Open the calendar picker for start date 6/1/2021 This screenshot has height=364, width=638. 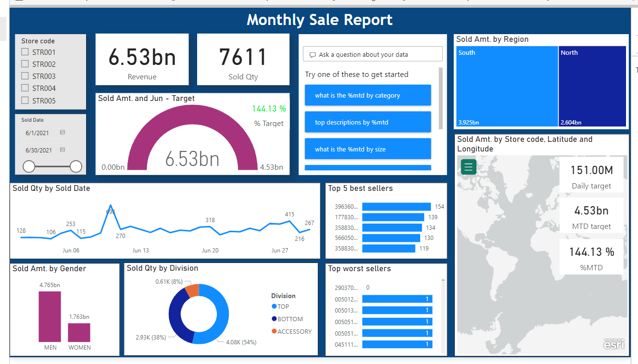click(63, 132)
